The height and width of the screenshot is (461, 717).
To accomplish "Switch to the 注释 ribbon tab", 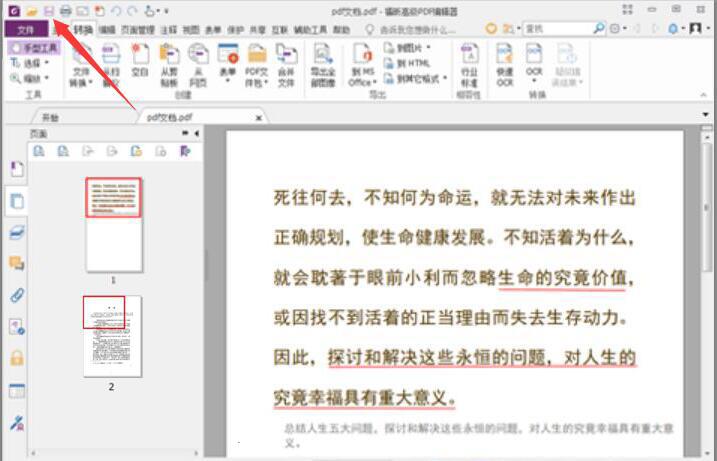I will (168, 30).
